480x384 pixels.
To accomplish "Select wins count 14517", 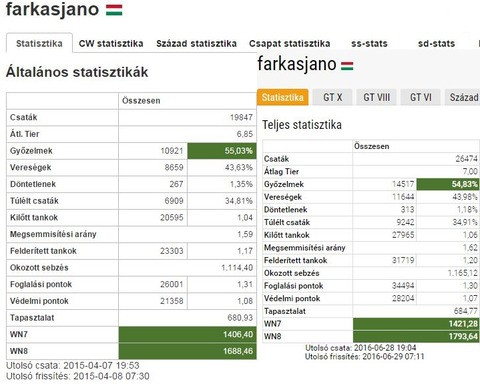I will click(x=403, y=184).
